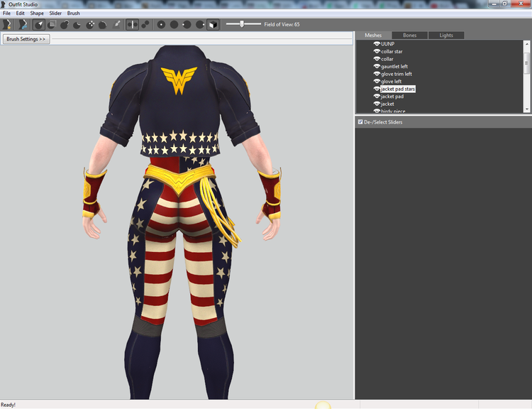The width and height of the screenshot is (532, 409).
Task: Toggle visibility of jacket pad mesh
Action: pyautogui.click(x=377, y=96)
